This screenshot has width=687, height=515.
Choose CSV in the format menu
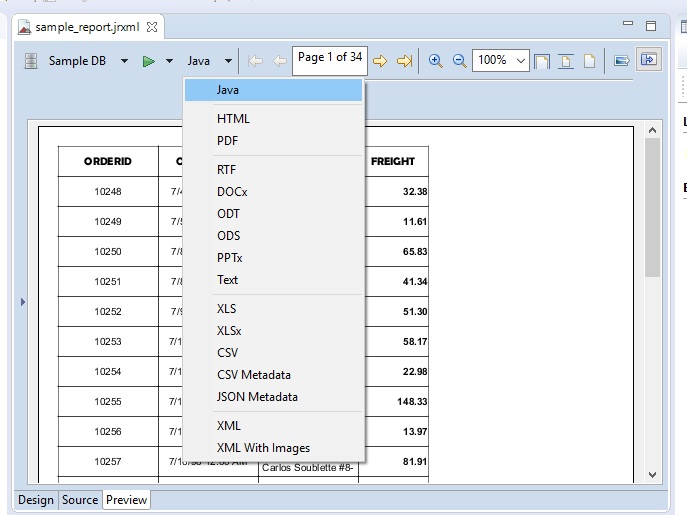coord(273,353)
